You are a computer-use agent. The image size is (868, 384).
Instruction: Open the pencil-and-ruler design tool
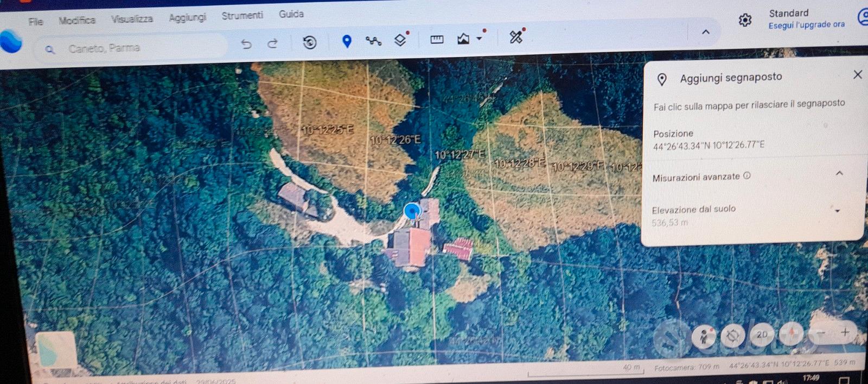coord(516,36)
